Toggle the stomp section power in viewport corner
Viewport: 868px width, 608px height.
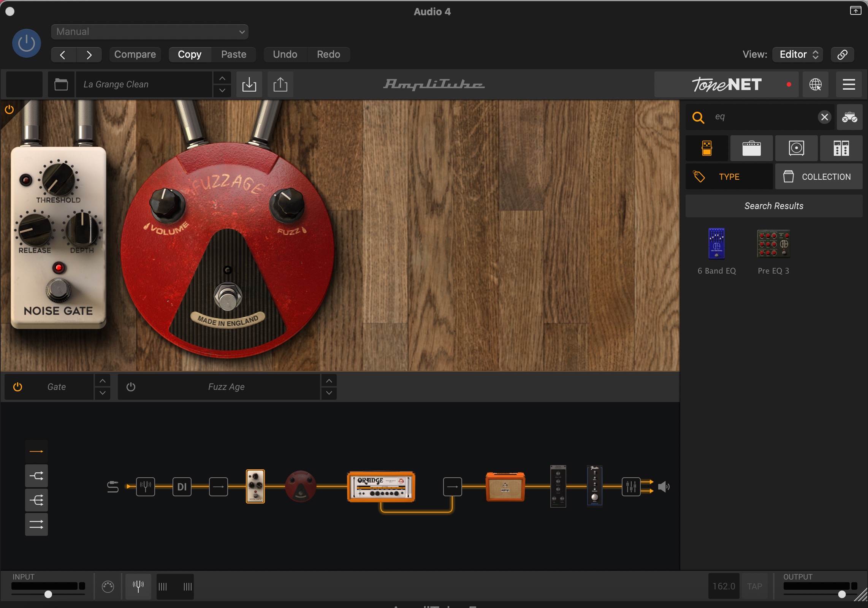[x=9, y=110]
